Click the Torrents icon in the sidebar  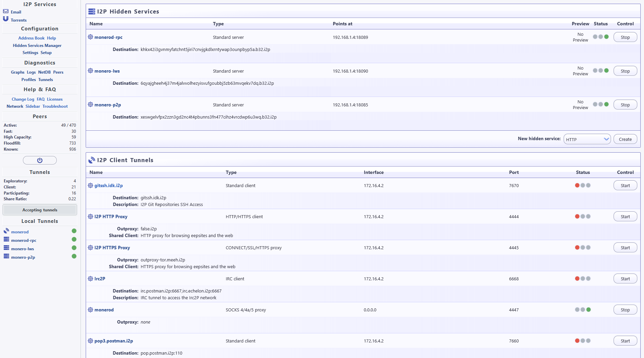point(5,19)
